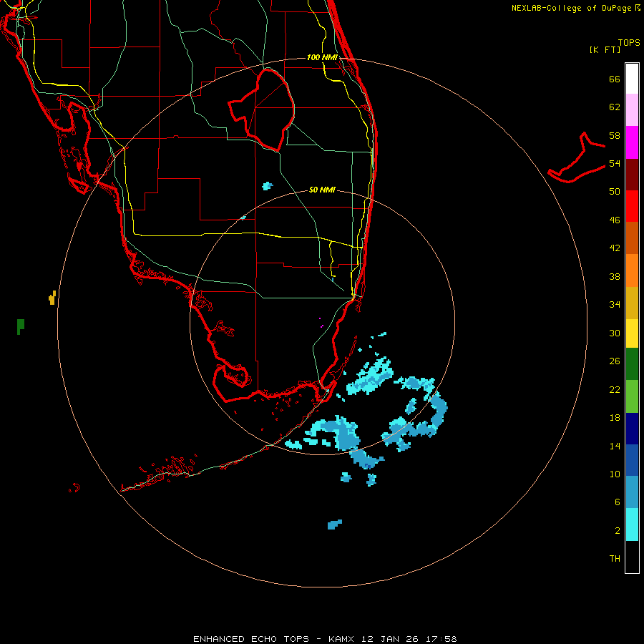The width and height of the screenshot is (644, 644).
Task: Click the legend value '10'
Action: (615, 474)
